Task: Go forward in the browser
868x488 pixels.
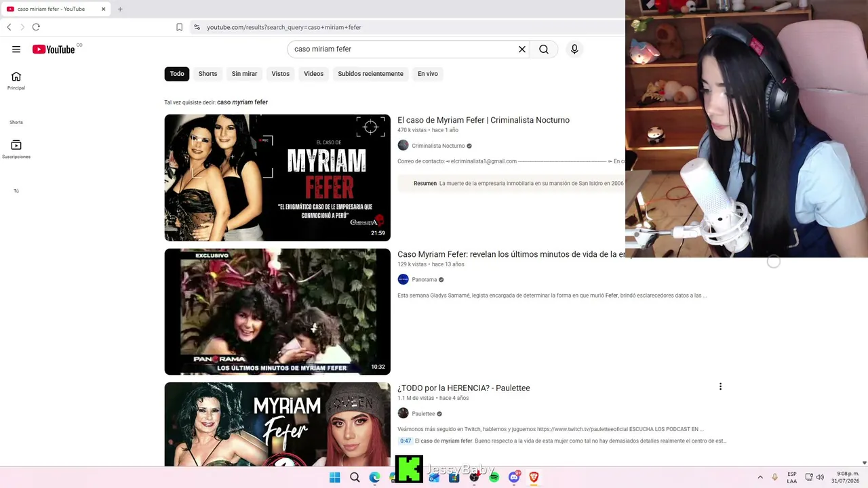Action: (x=22, y=27)
